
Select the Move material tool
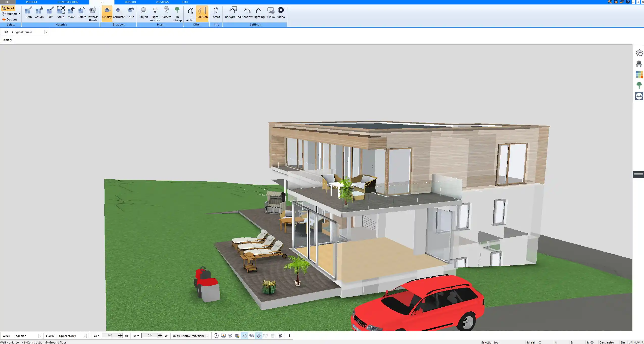click(71, 13)
